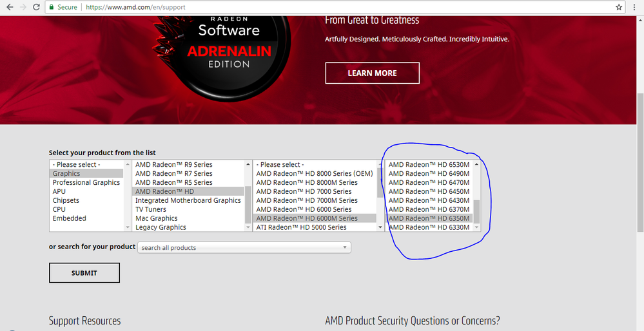The height and width of the screenshot is (331, 644).
Task: Click HD series list scroll down arrow
Action: tap(380, 227)
